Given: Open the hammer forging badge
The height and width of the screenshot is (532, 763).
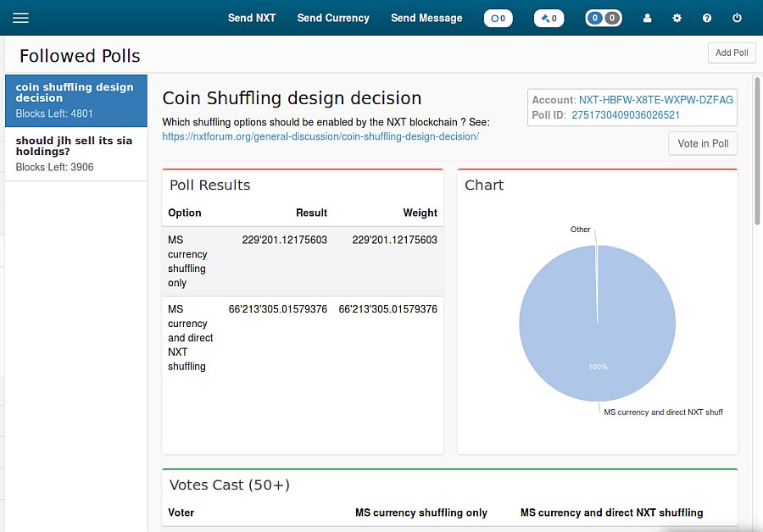Looking at the screenshot, I should [549, 19].
